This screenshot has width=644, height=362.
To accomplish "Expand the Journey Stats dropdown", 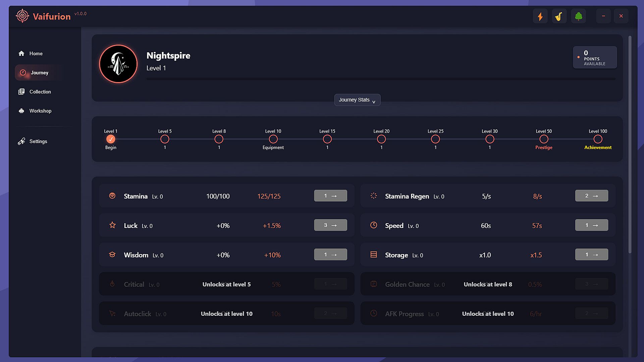I will tap(357, 100).
